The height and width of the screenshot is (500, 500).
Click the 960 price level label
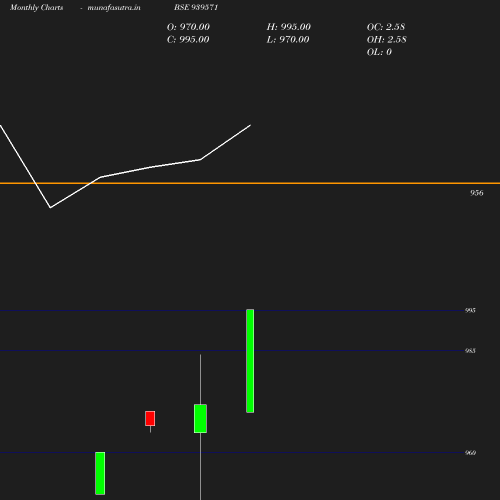(x=470, y=453)
